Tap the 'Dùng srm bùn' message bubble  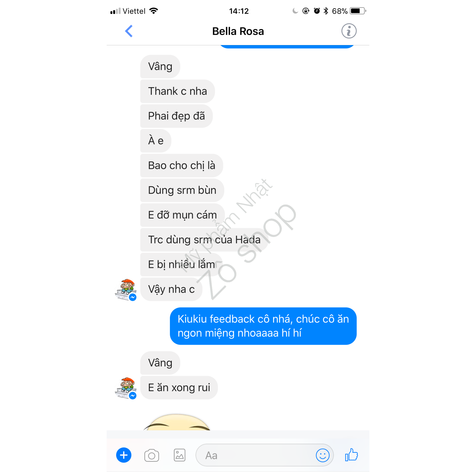[x=182, y=190]
